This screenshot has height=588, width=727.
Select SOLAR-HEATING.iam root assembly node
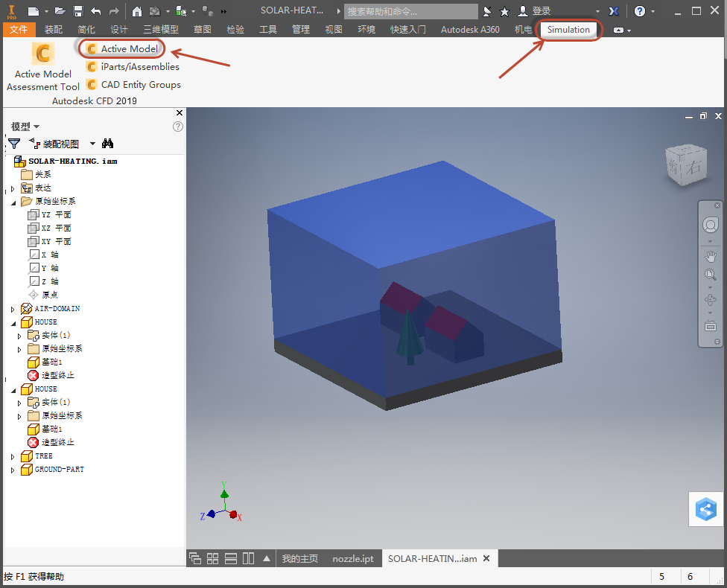point(66,162)
